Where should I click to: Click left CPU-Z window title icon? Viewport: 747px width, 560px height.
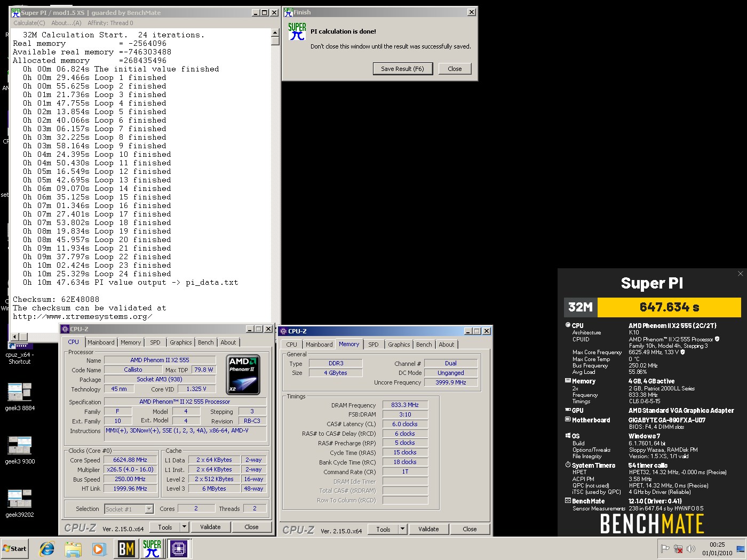[65, 329]
